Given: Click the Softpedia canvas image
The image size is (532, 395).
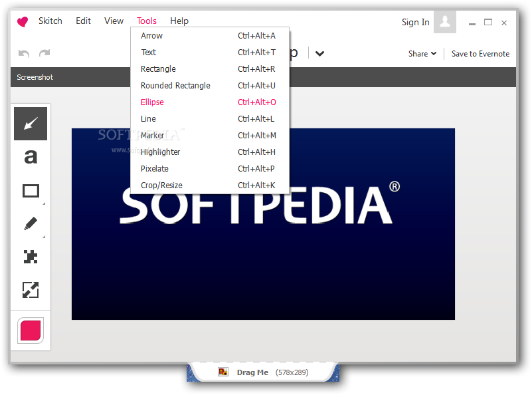Looking at the screenshot, I should click(x=263, y=224).
